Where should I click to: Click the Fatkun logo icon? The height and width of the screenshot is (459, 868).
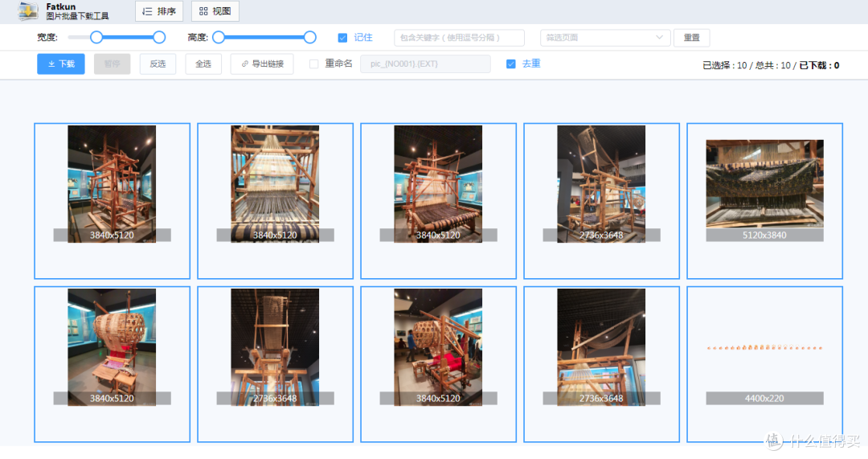pos(27,11)
